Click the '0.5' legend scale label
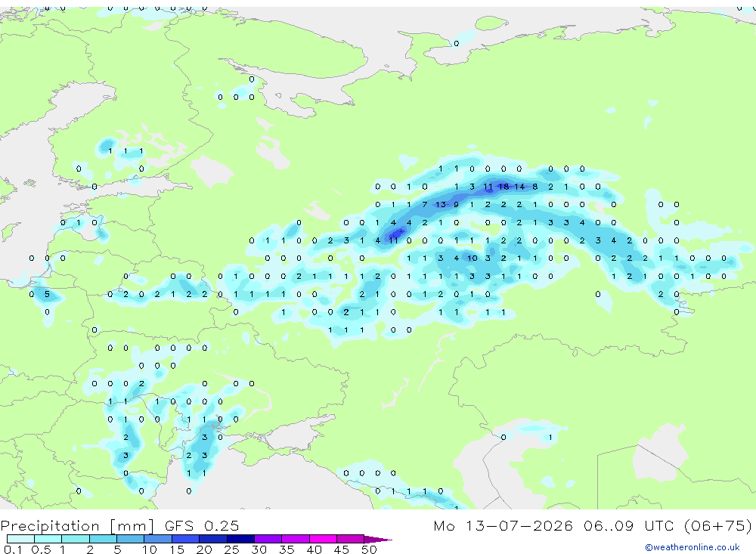Viewport: 756px width, 554px height. 41,549
